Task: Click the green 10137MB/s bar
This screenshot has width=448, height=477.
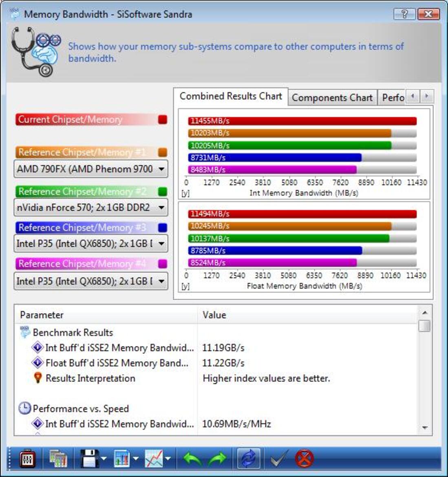Action: click(289, 238)
